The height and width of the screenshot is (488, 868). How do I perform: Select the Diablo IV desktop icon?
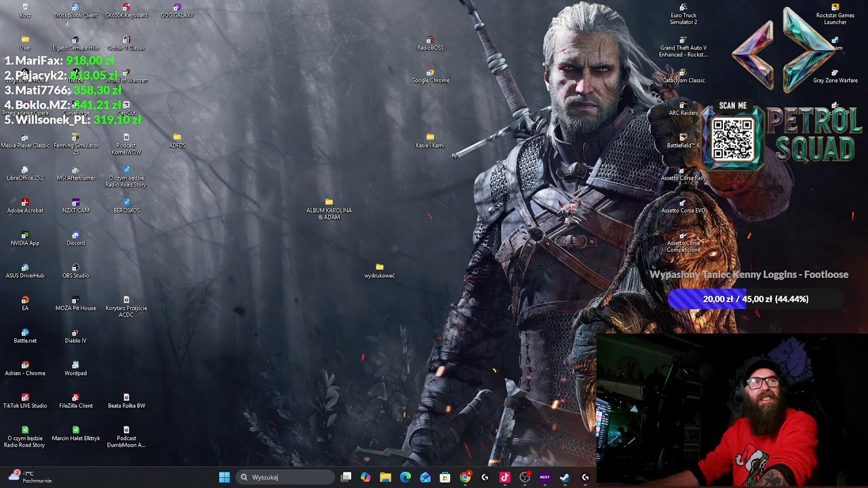click(75, 335)
